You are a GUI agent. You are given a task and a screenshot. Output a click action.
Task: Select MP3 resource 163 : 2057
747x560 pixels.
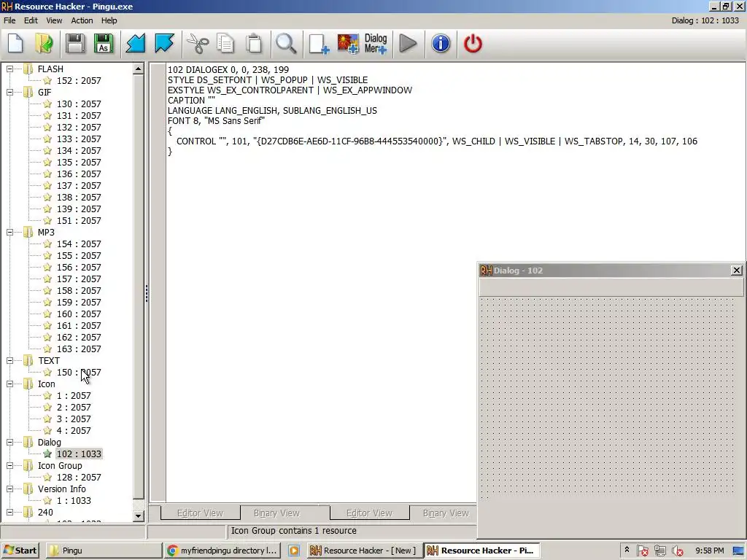79,349
